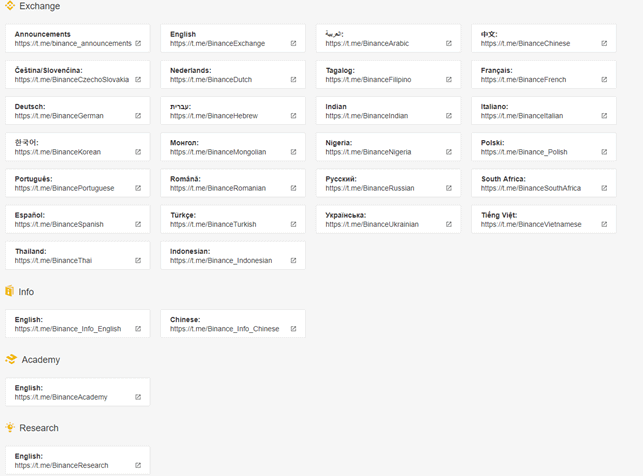643x476 pixels.
Task: Open the t.me/BinanceItalian link
Action: 522,116
